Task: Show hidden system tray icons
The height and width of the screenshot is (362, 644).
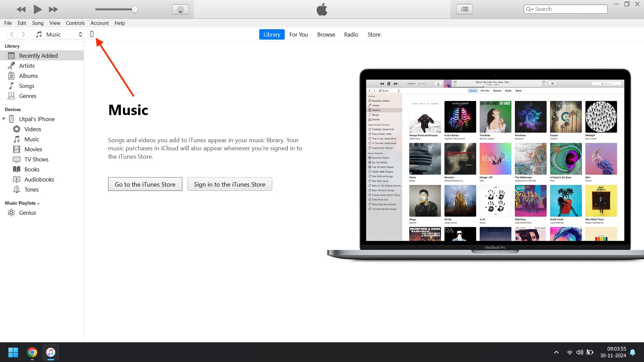Action: click(x=556, y=352)
